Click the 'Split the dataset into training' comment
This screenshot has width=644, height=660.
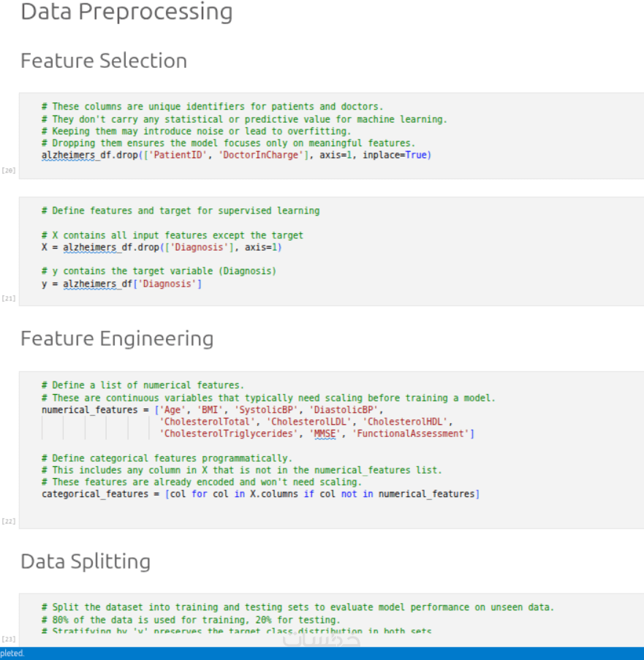coord(298,607)
